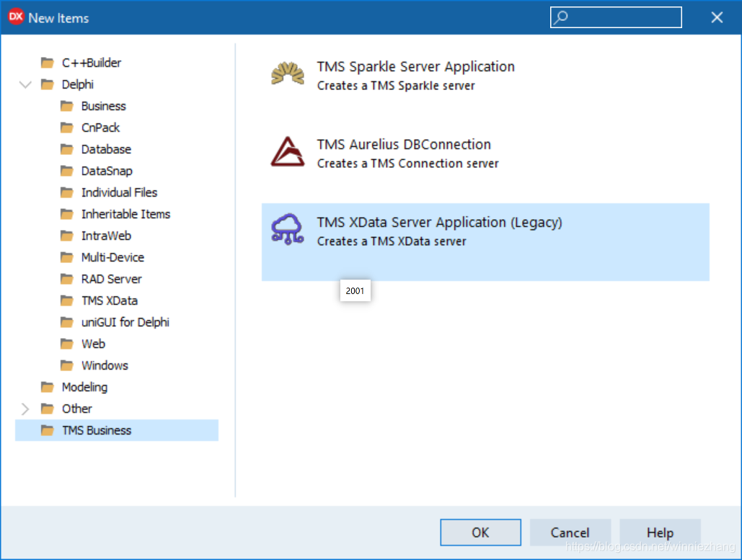Choose the Database category label
Image resolution: width=742 pixels, height=560 pixels.
tap(106, 149)
